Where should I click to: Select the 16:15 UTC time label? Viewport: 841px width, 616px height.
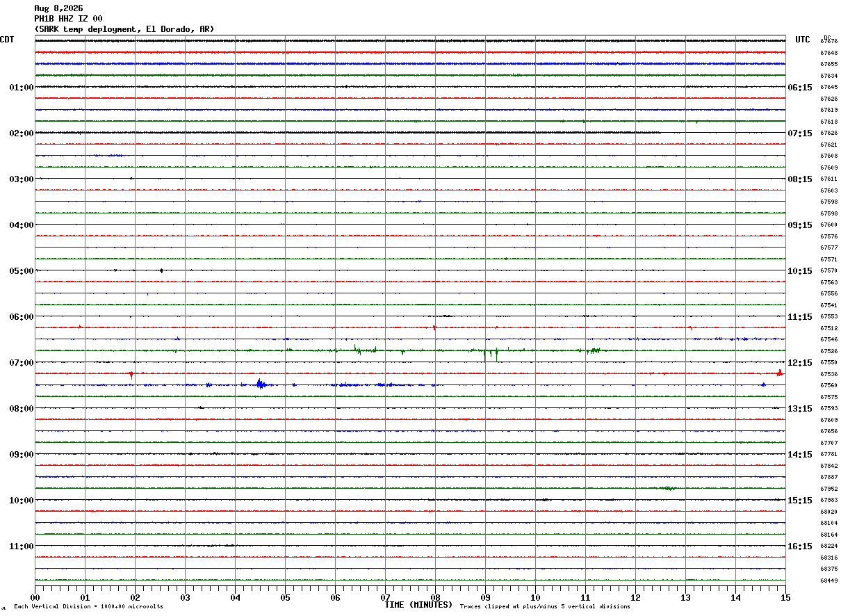(x=800, y=546)
